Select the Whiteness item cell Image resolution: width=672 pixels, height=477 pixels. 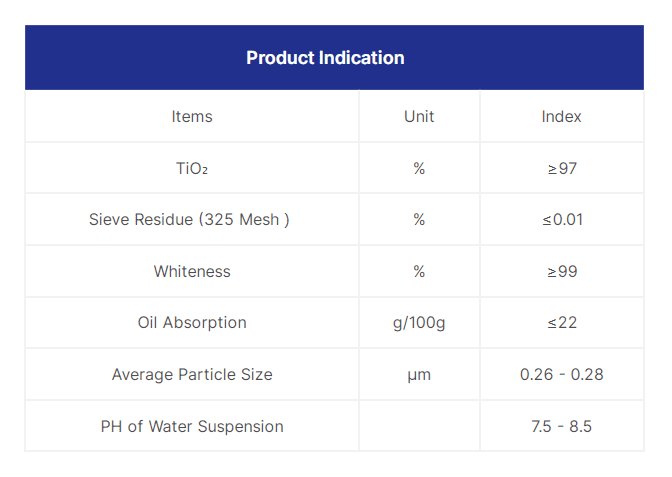192,271
